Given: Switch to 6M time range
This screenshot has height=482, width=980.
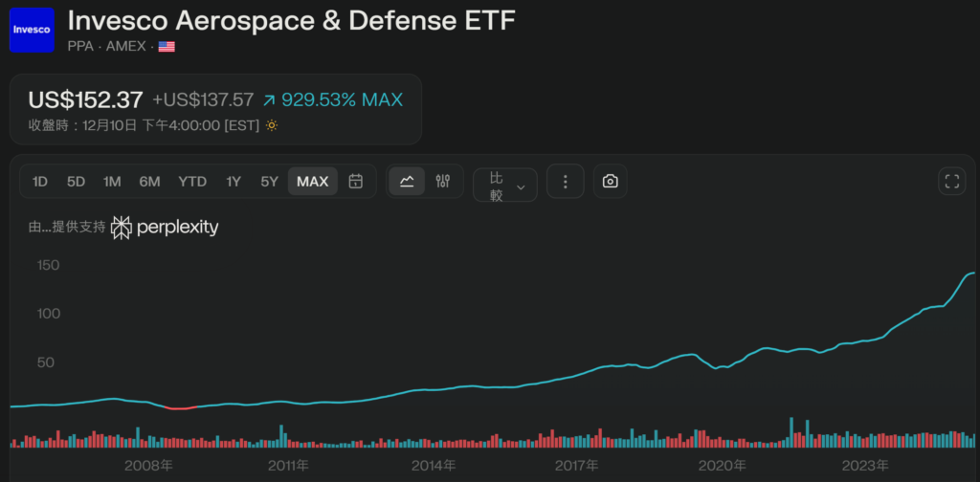Looking at the screenshot, I should click(149, 182).
